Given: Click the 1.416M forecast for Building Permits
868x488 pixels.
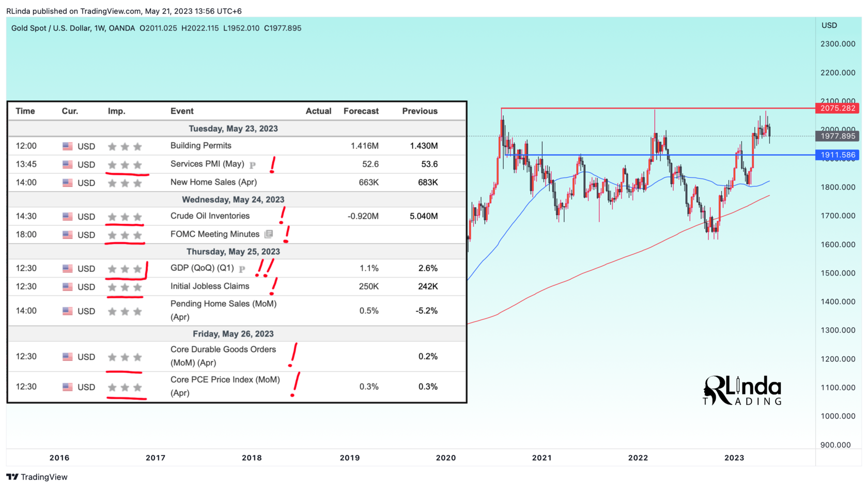Looking at the screenshot, I should (x=365, y=146).
